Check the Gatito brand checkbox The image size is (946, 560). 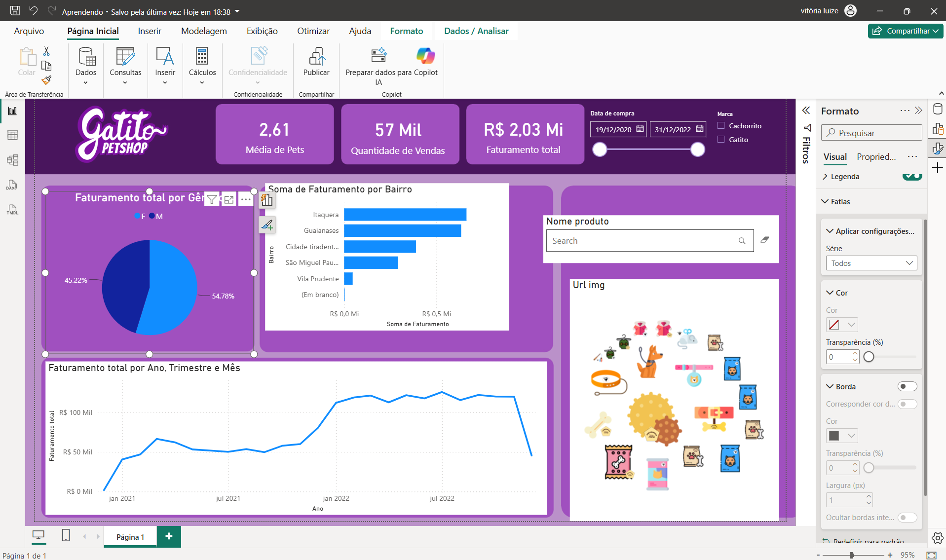[x=721, y=140]
